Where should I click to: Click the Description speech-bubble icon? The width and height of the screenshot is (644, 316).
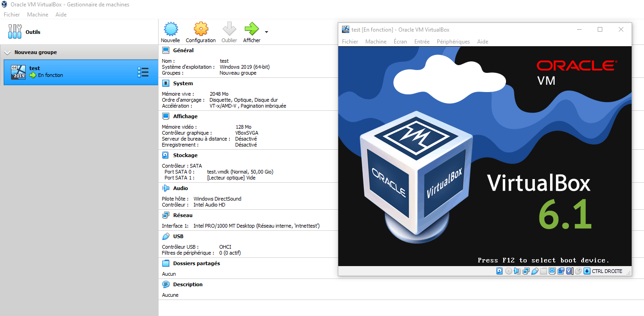(x=165, y=284)
